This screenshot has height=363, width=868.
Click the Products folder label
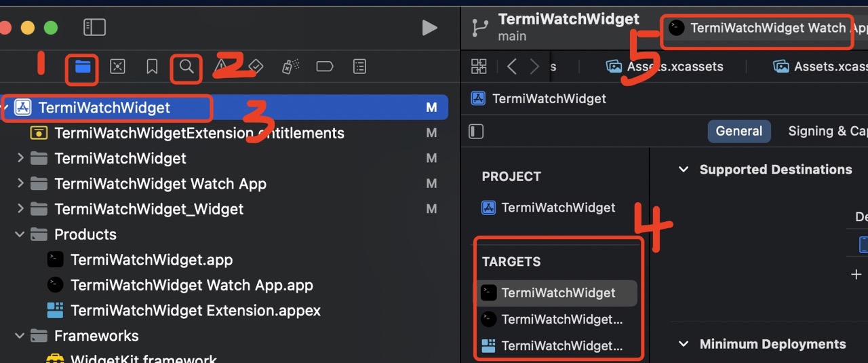pos(85,235)
